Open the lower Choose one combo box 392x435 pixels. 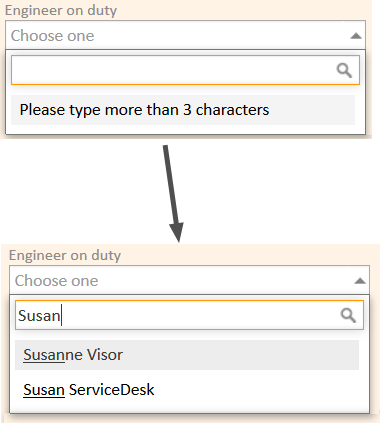coord(189,280)
